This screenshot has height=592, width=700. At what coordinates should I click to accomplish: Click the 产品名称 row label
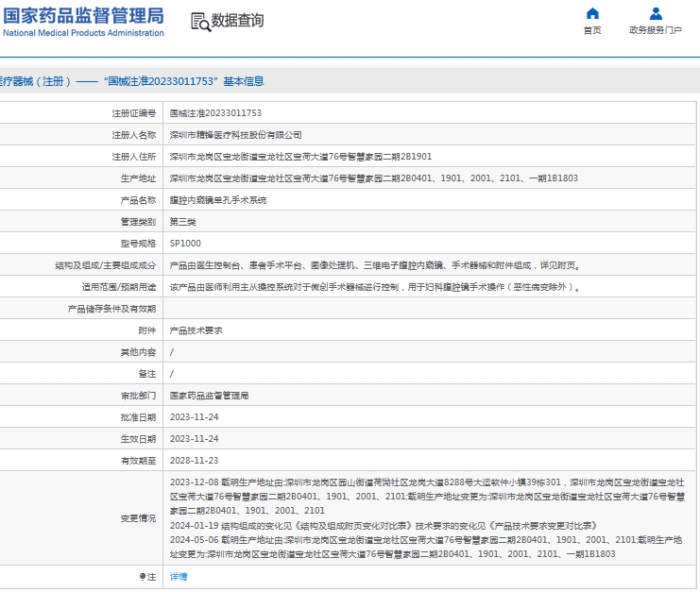tap(138, 200)
